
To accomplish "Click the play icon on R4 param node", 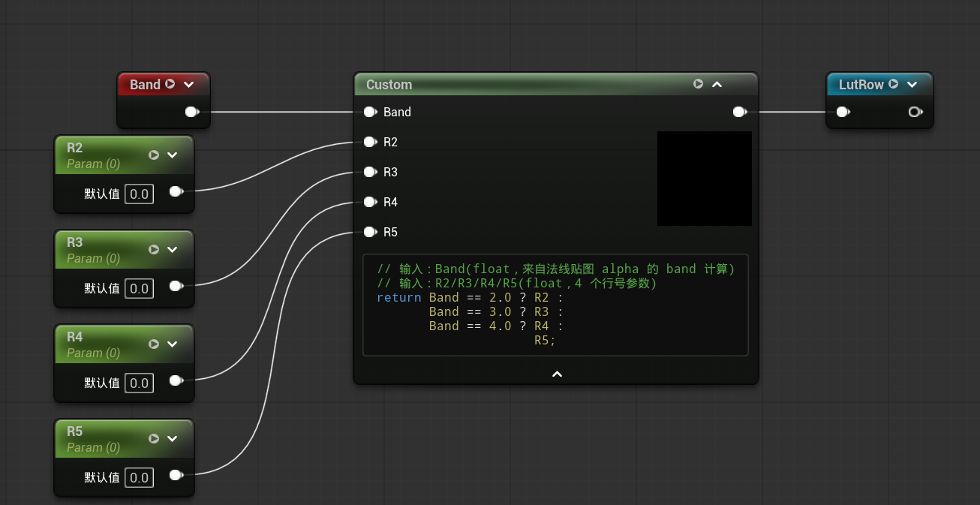I will click(154, 344).
